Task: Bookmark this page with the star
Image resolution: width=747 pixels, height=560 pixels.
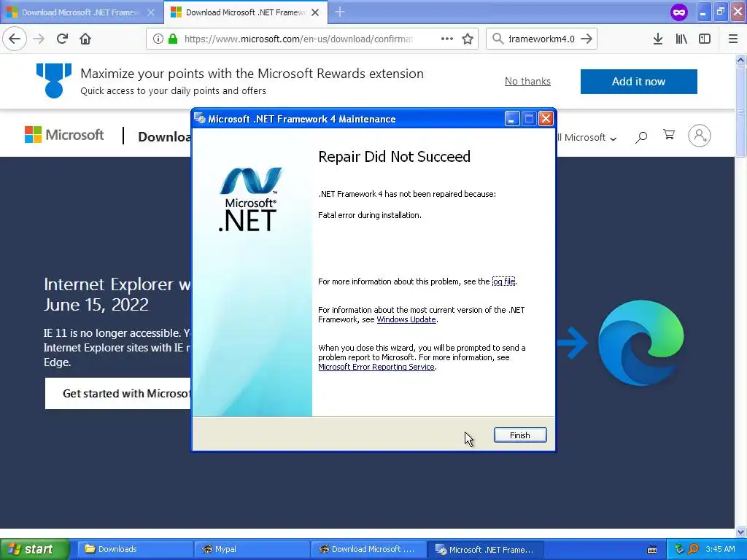Action: pos(468,39)
